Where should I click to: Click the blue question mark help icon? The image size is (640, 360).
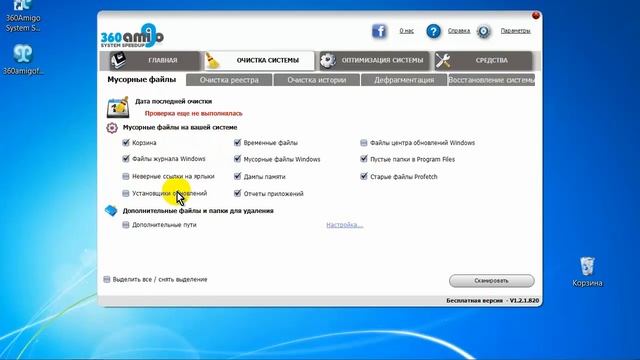click(433, 31)
